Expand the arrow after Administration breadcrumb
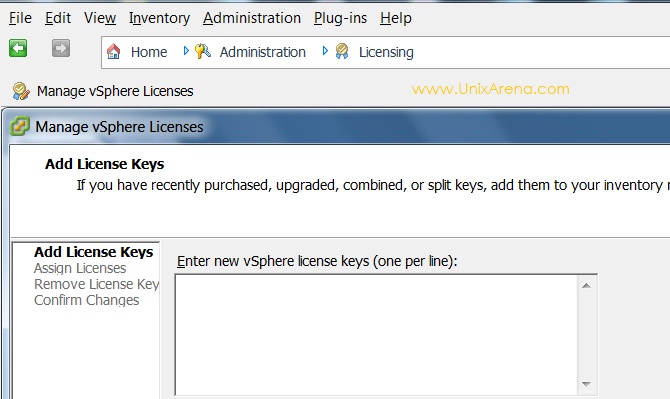 (325, 51)
